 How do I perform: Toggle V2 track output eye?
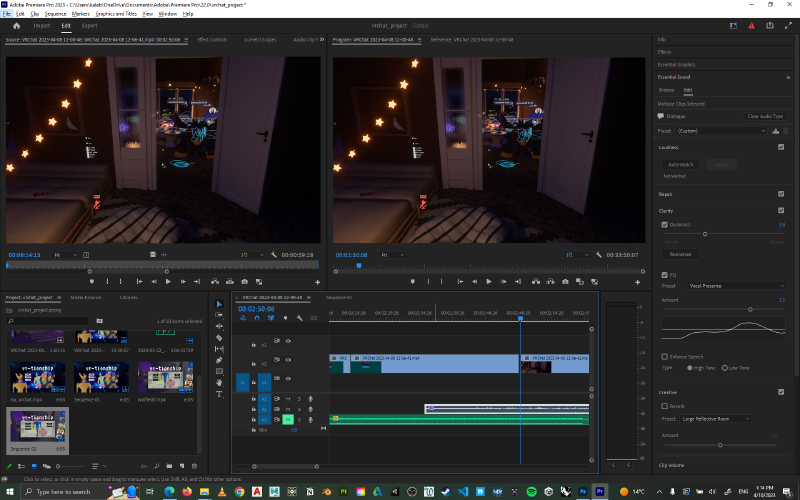pos(288,360)
